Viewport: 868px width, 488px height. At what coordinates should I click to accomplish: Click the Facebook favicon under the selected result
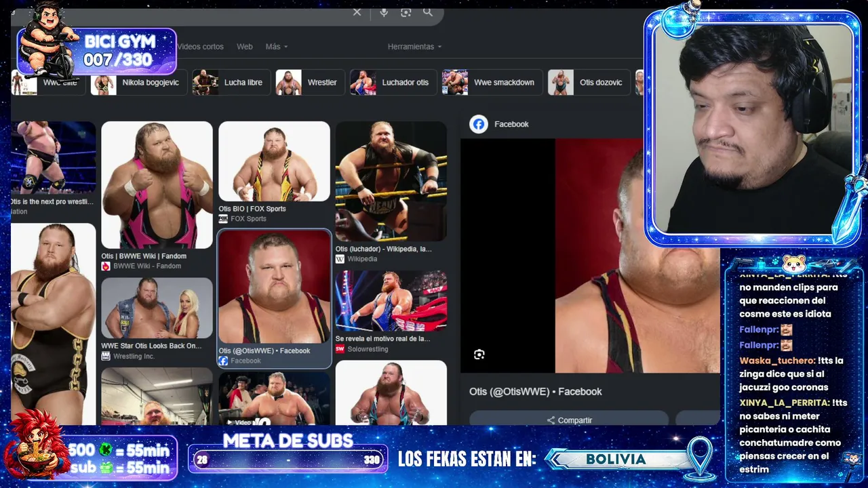[x=223, y=361]
